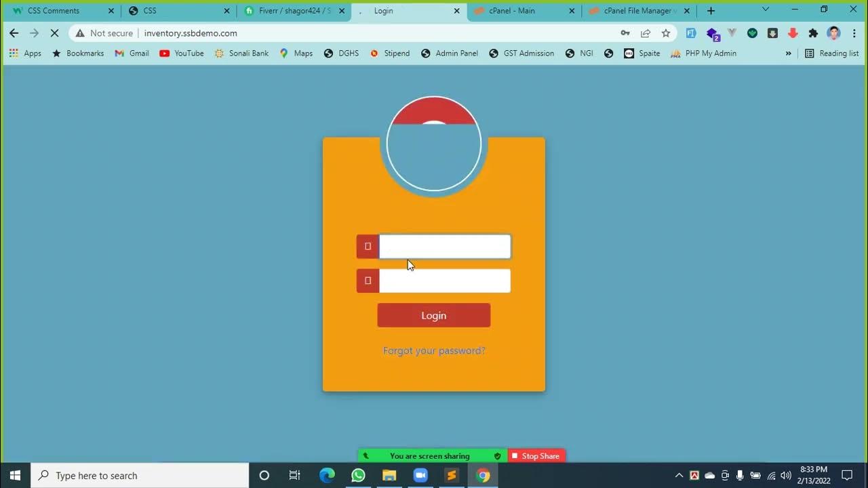Open Stipend bookmark

point(390,54)
